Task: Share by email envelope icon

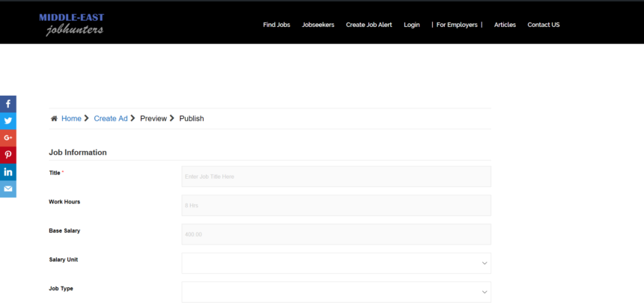Action: pos(7,189)
